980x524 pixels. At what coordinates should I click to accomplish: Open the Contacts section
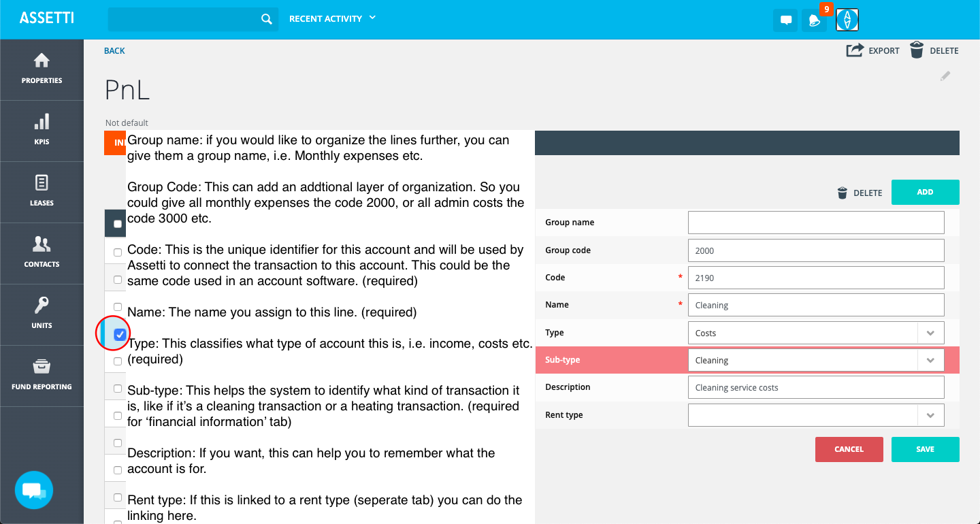pos(42,253)
